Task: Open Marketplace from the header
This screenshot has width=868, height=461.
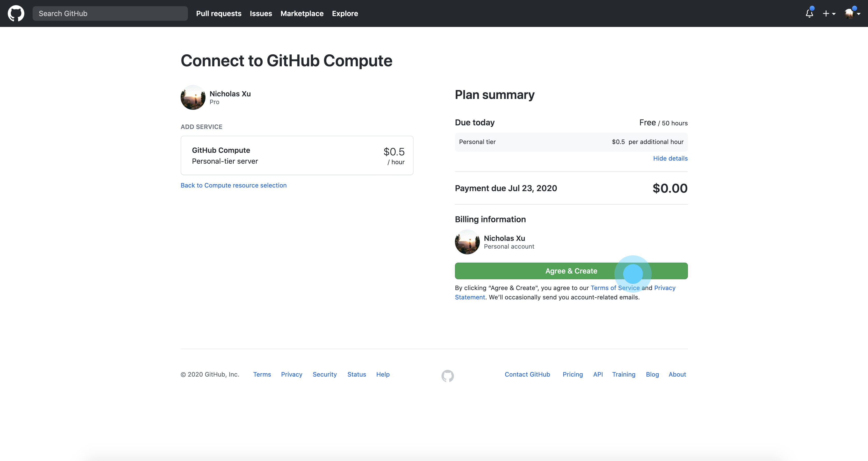Action: click(301, 13)
